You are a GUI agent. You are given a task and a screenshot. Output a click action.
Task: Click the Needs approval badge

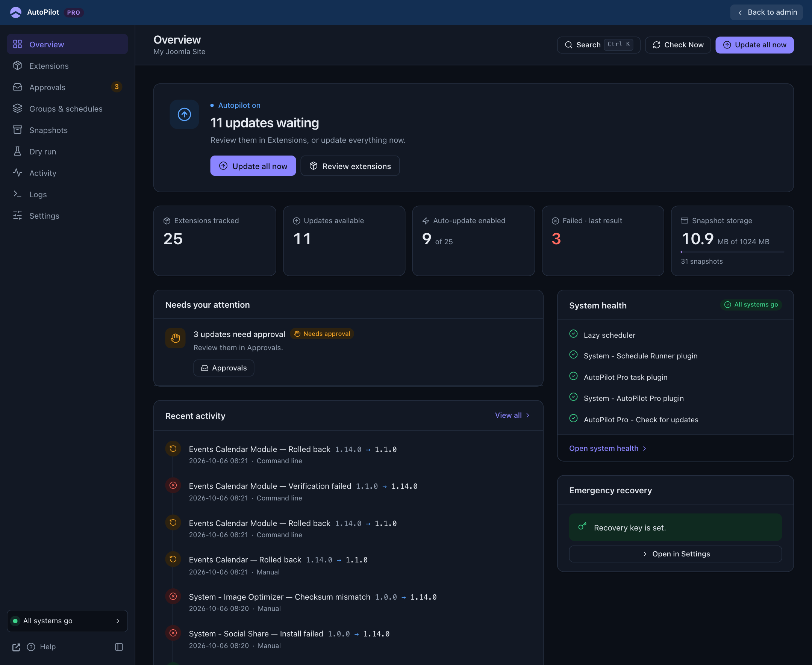tap(322, 334)
